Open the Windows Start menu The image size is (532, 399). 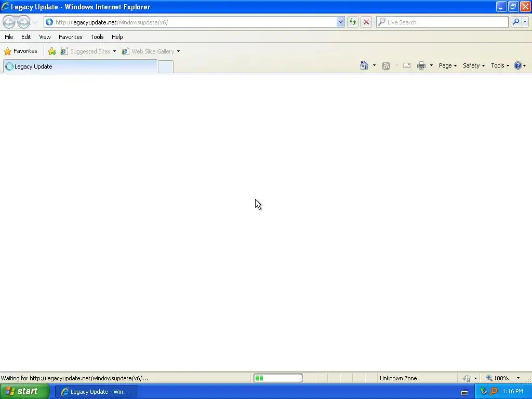[25, 392]
